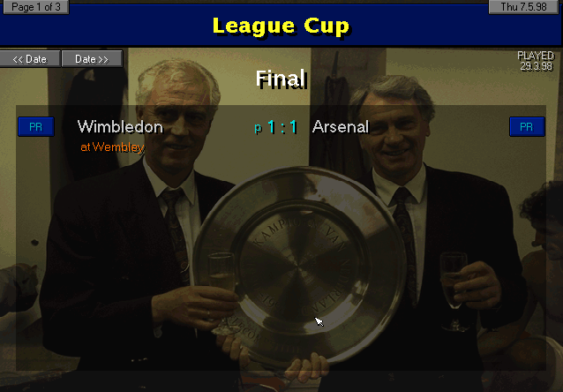Click the Page 1 of 3 button

[x=36, y=7]
